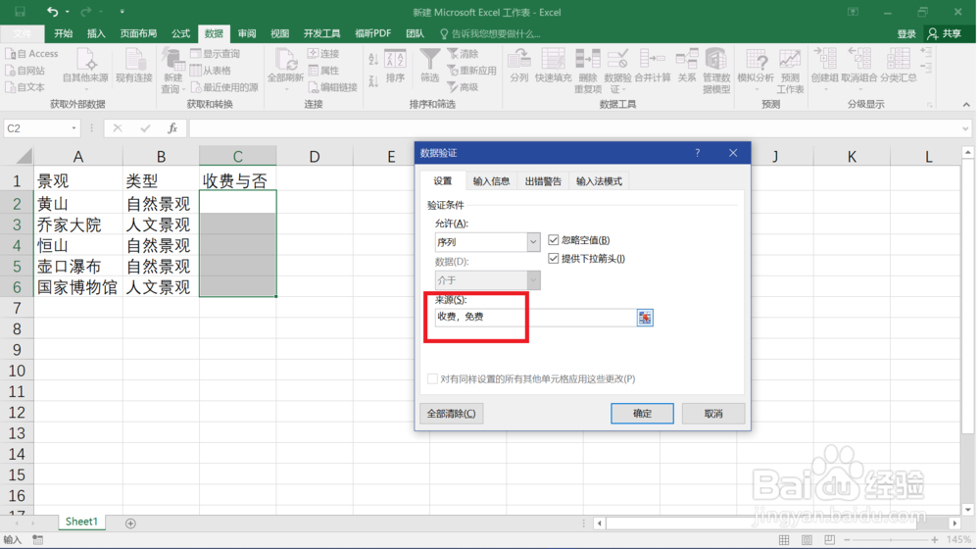Click the Select All corner triangle
980x549 pixels.
point(24,156)
